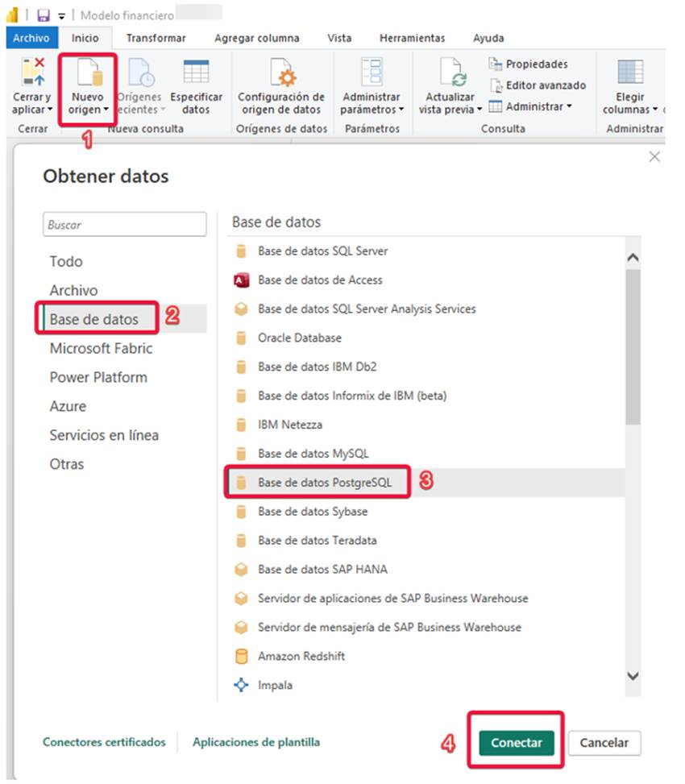This screenshot has height=784, width=685.
Task: Open the Aplicaciones de plantilla link
Action: click(256, 742)
